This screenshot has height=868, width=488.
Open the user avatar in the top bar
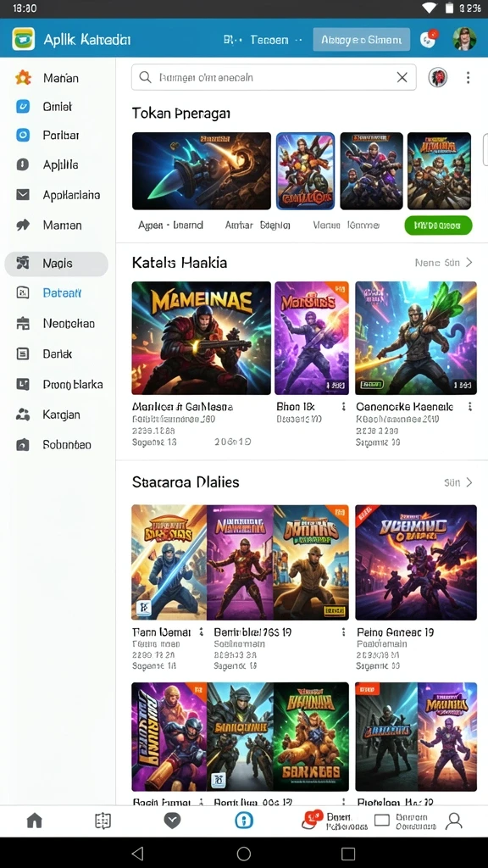tap(464, 39)
